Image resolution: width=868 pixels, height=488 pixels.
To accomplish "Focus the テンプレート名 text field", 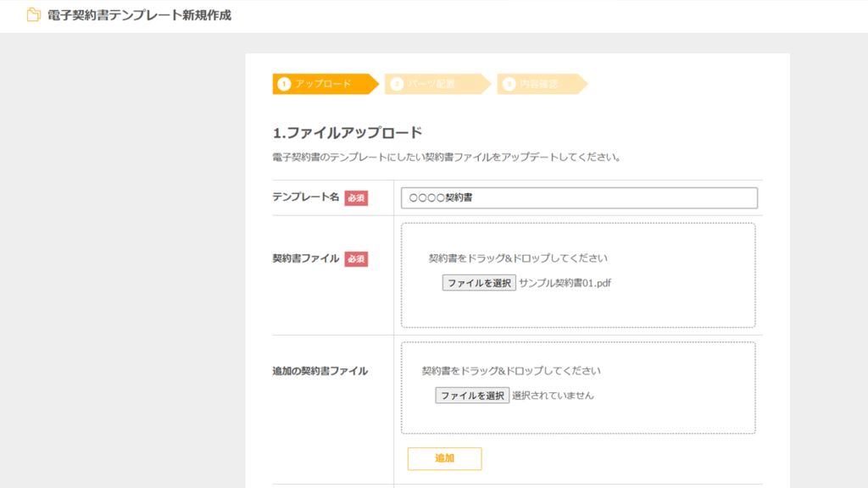I will pos(579,197).
